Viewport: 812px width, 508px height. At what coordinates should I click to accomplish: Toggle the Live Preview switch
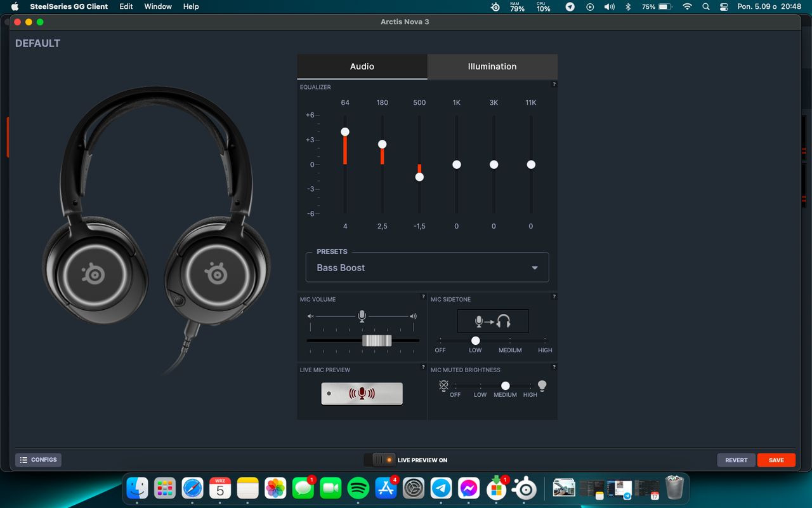tap(379, 460)
